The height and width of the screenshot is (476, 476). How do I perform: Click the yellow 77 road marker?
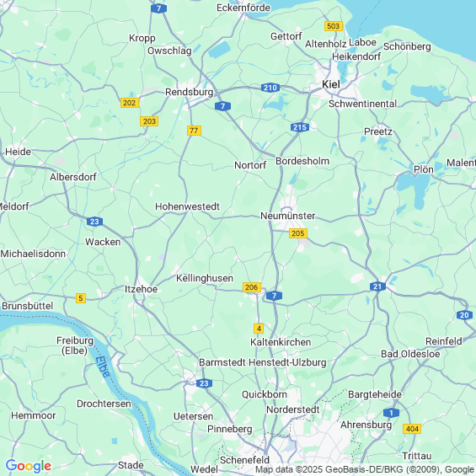coord(194,131)
